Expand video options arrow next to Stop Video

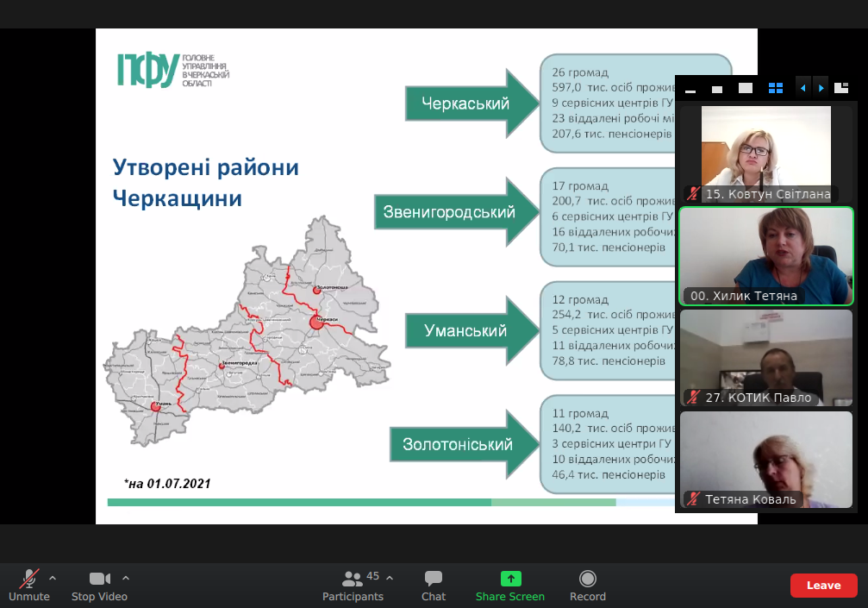[126, 578]
